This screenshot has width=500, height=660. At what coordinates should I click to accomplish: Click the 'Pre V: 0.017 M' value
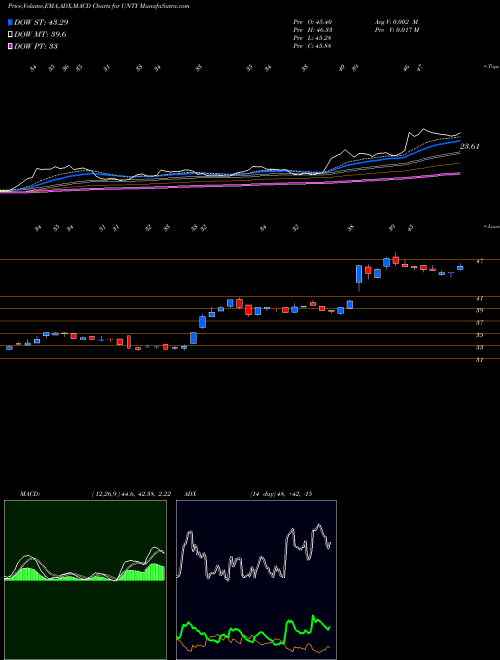(396, 30)
